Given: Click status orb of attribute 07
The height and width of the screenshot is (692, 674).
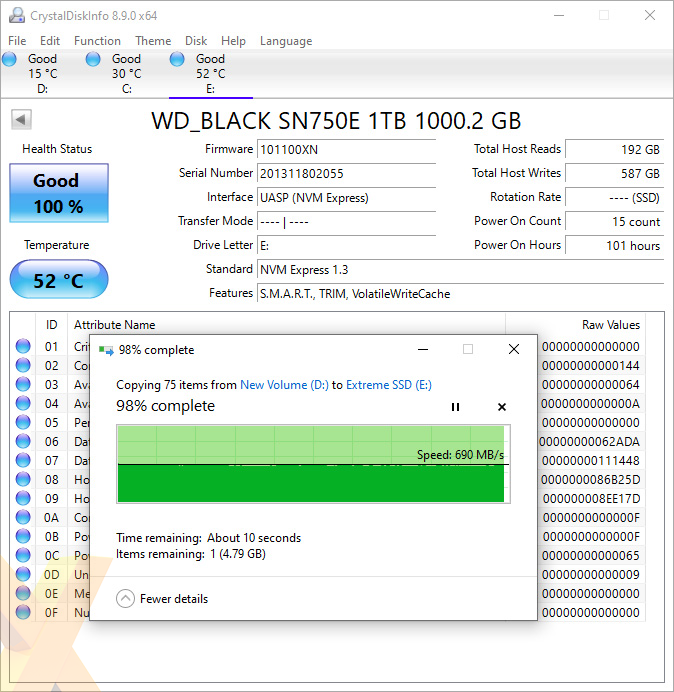Looking at the screenshot, I should click(x=23, y=460).
